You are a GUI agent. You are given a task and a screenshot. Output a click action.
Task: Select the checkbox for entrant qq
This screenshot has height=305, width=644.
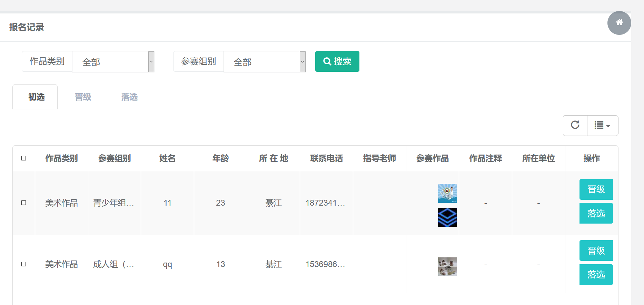24,264
